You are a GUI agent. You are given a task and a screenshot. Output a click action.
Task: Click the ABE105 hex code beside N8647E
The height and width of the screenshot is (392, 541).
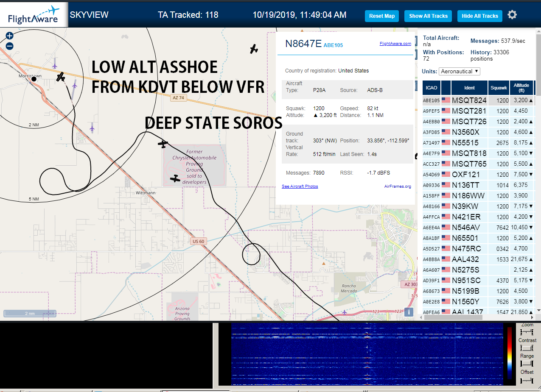(334, 45)
